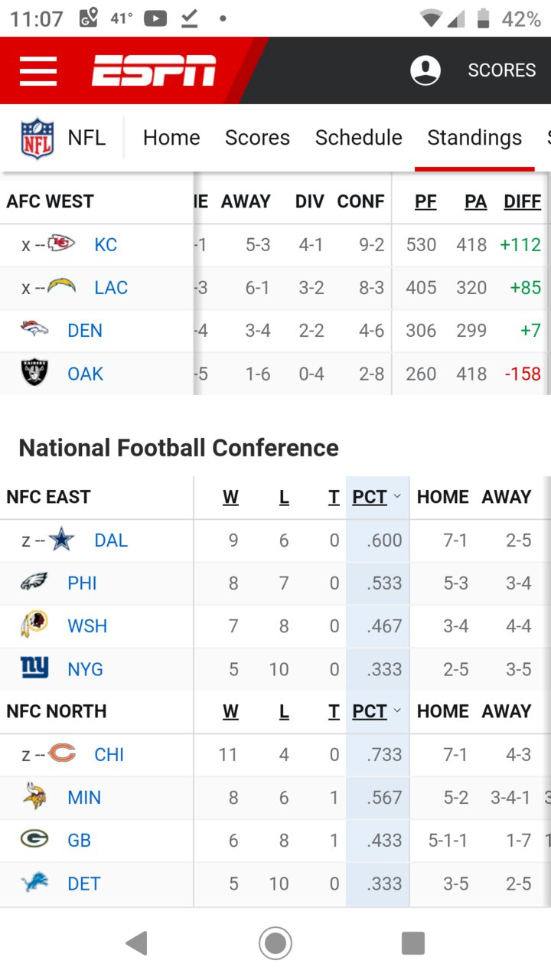Tap the Dallas Cowboys star logo
The height and width of the screenshot is (980, 551).
click(x=61, y=540)
